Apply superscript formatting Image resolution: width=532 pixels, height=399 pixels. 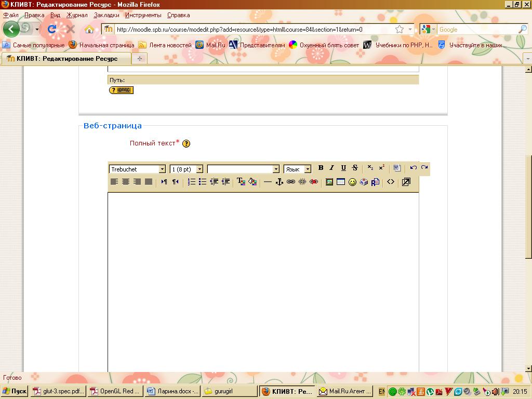(382, 168)
